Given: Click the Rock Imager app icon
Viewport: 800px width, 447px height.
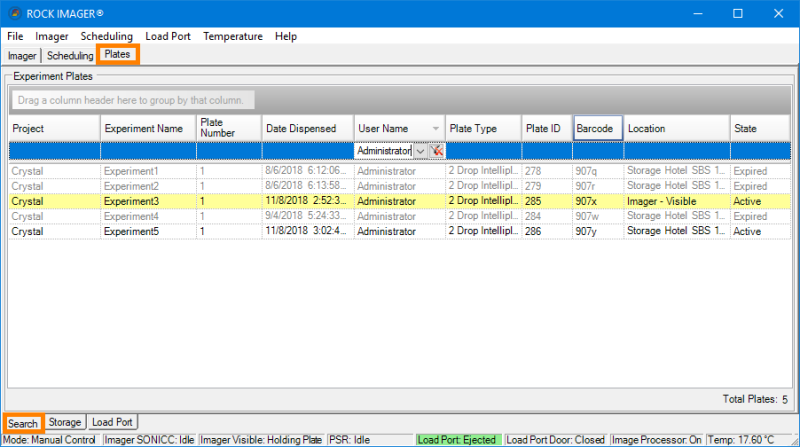Looking at the screenshot, I should click(x=13, y=13).
